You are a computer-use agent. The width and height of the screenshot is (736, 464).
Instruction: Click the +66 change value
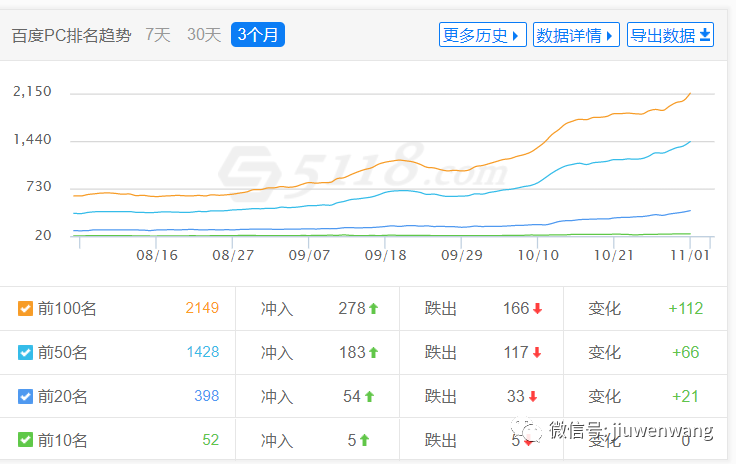tap(686, 352)
